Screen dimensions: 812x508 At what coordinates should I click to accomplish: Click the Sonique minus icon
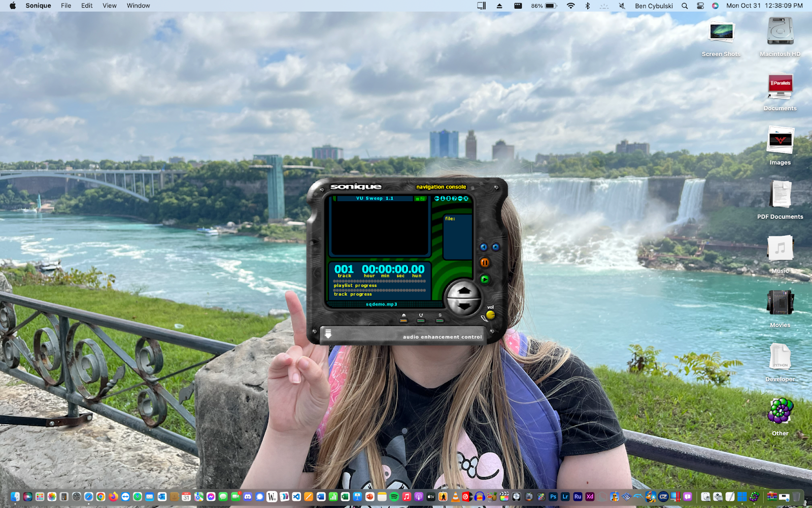(460, 199)
